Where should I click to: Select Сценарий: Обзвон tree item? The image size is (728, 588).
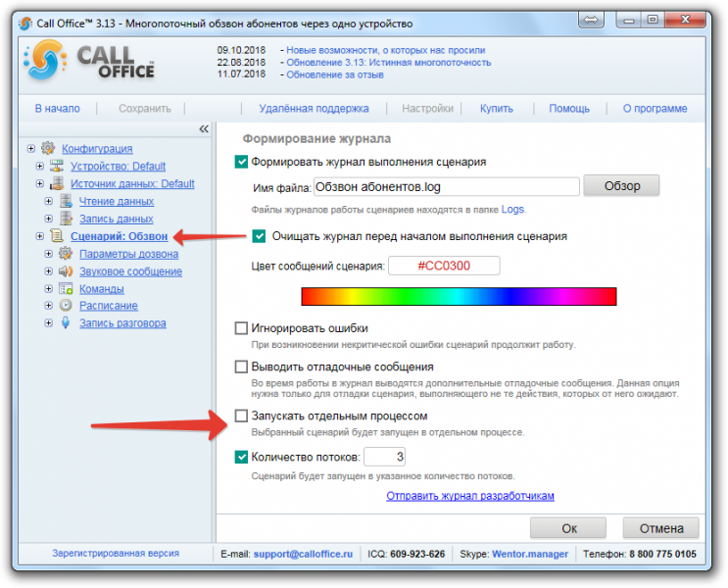tap(119, 236)
